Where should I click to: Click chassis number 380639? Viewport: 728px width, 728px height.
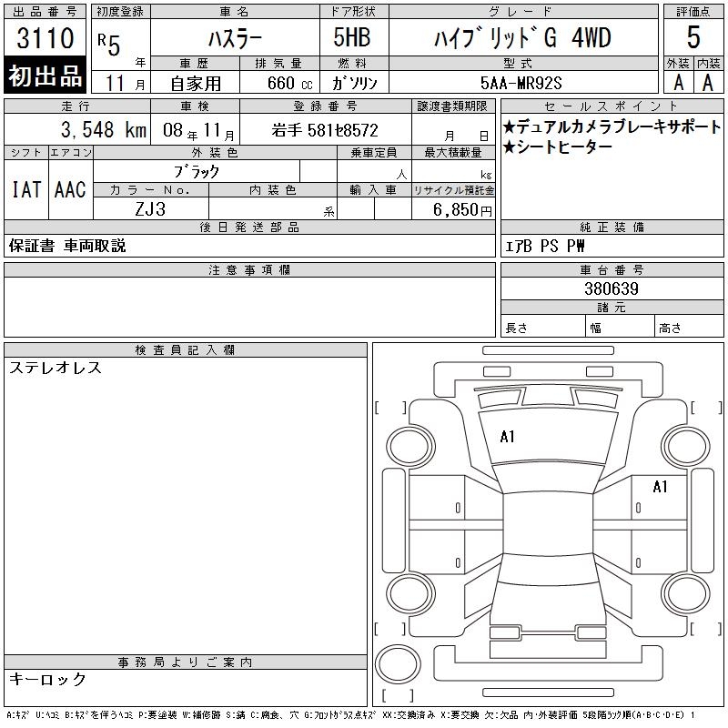(x=612, y=288)
